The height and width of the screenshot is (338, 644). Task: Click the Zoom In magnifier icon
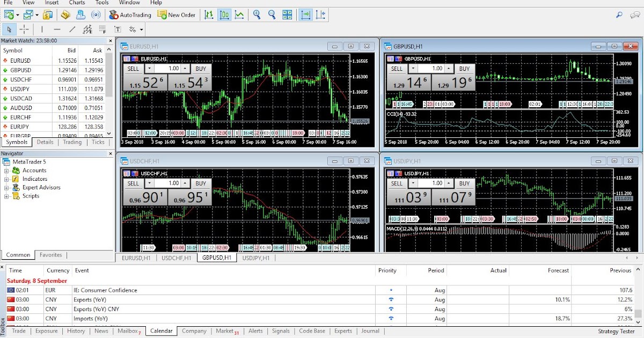[257, 15]
